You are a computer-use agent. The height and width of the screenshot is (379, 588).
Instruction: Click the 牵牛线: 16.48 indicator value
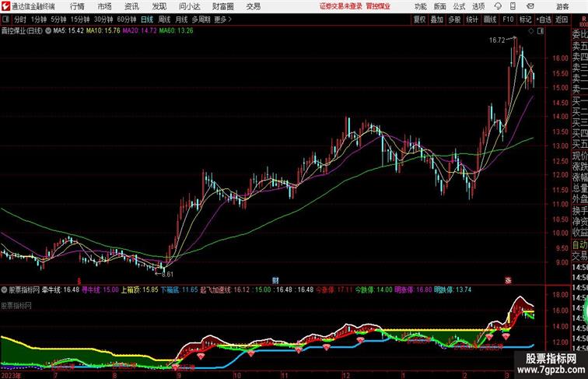61,290
